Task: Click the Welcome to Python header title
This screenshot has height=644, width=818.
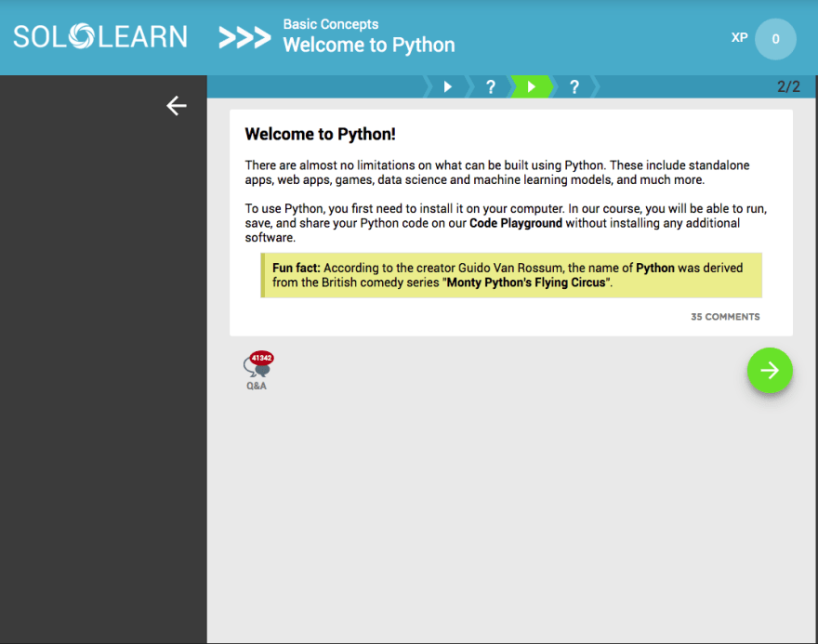Action: 369,46
